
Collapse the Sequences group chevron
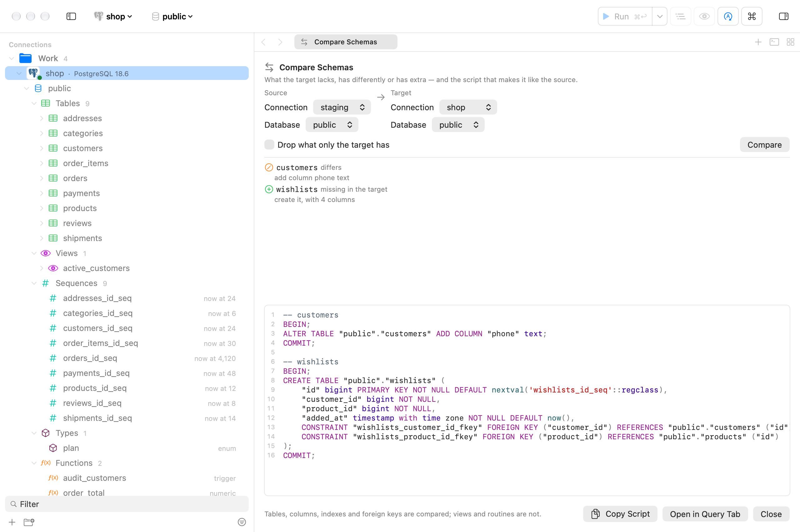pyautogui.click(x=34, y=283)
